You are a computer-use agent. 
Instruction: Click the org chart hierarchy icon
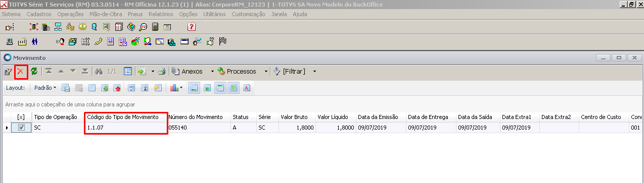point(58,27)
